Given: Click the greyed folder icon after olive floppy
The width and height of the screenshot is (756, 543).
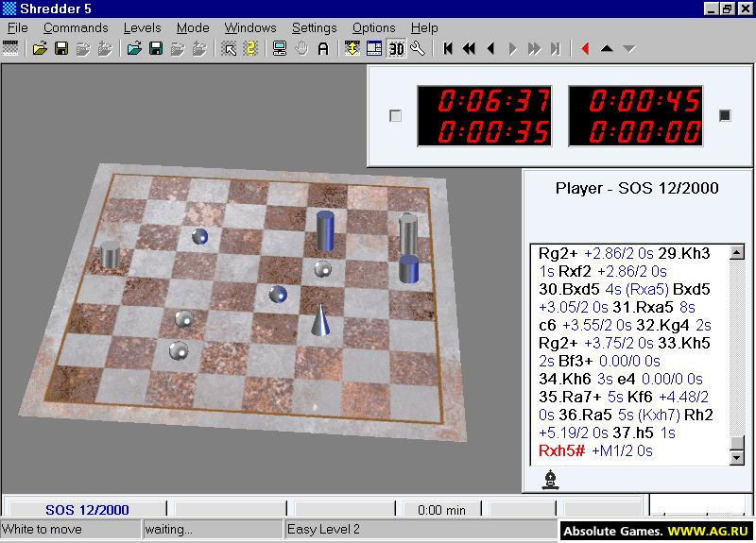Looking at the screenshot, I should tap(83, 49).
